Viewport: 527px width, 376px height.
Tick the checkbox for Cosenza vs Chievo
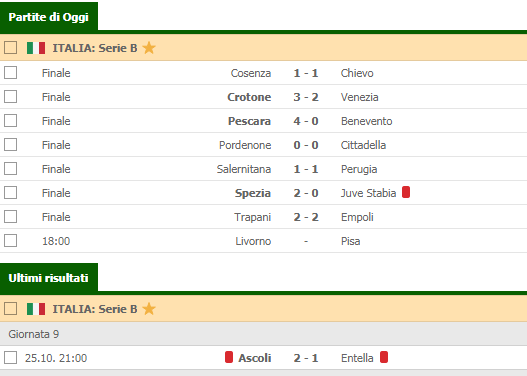[x=10, y=73]
